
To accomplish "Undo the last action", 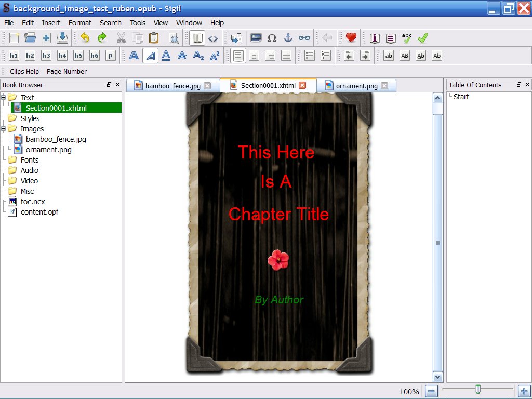I will pyautogui.click(x=85, y=38).
